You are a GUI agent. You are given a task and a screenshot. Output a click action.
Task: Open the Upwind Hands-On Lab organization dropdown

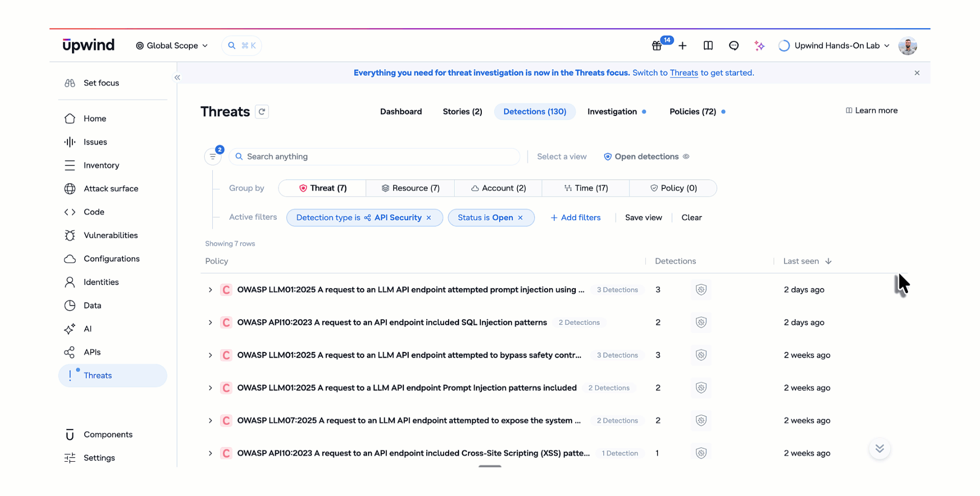click(834, 45)
